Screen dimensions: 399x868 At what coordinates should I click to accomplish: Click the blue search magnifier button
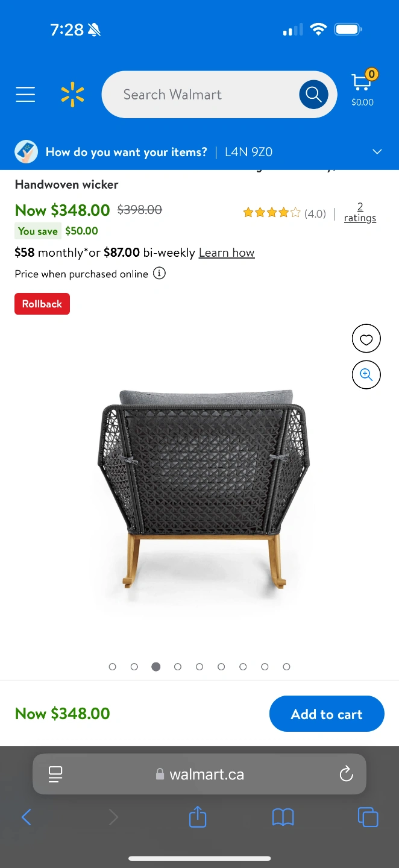(313, 95)
